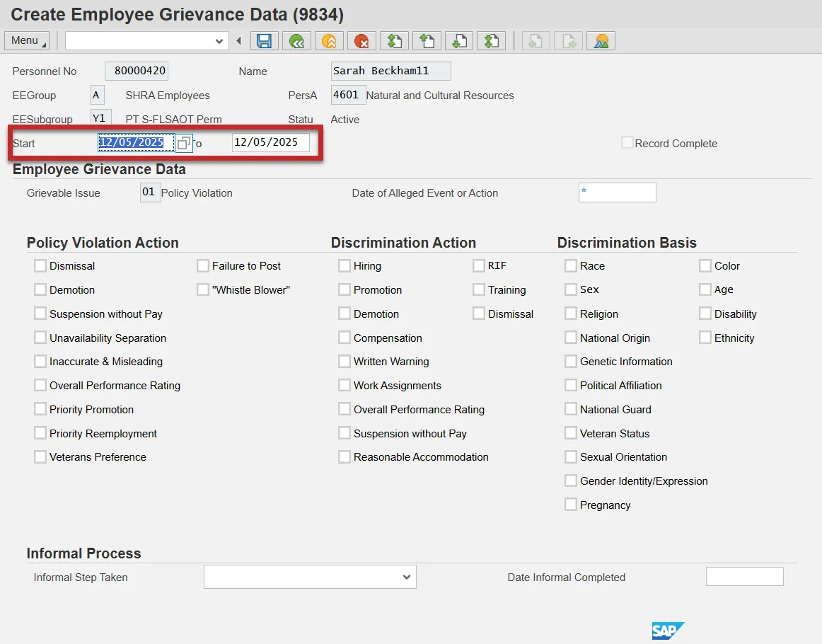The width and height of the screenshot is (822, 644).
Task: Click the Save floppy disk icon
Action: [x=264, y=41]
